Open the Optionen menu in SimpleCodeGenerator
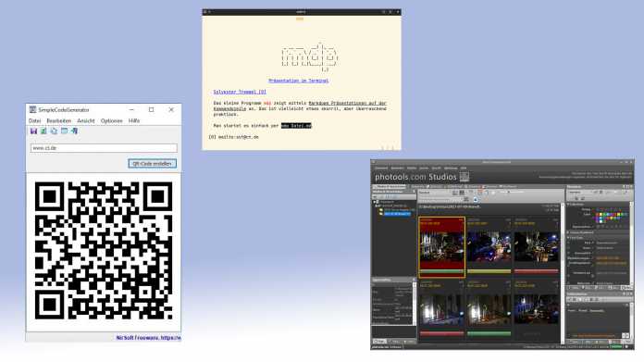The width and height of the screenshot is (644, 362). [x=111, y=120]
